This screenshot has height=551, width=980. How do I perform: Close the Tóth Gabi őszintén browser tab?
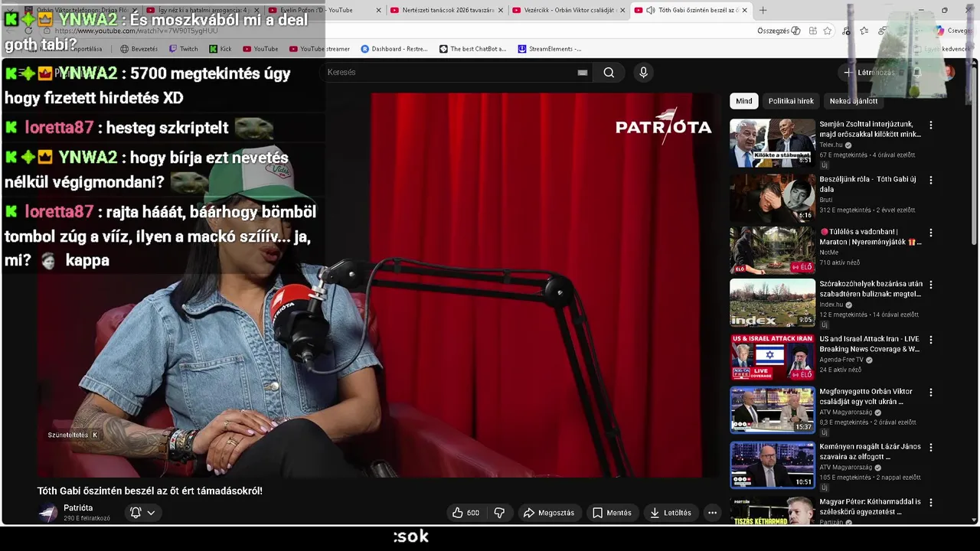pyautogui.click(x=744, y=10)
